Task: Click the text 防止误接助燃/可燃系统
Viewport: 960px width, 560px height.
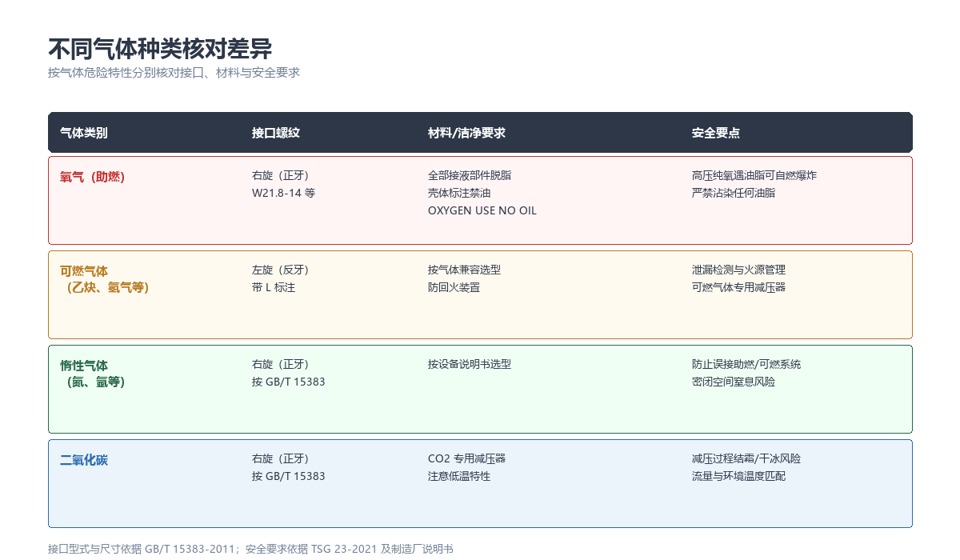Action: tap(746, 364)
